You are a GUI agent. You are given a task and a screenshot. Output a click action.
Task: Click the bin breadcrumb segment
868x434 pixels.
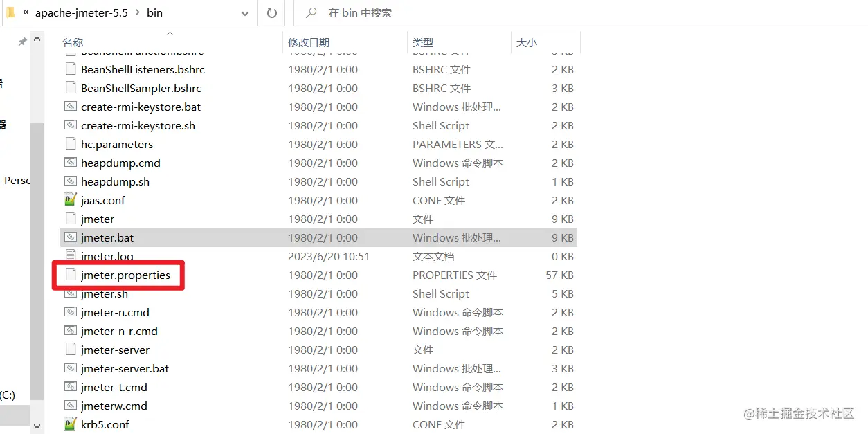pyautogui.click(x=154, y=13)
